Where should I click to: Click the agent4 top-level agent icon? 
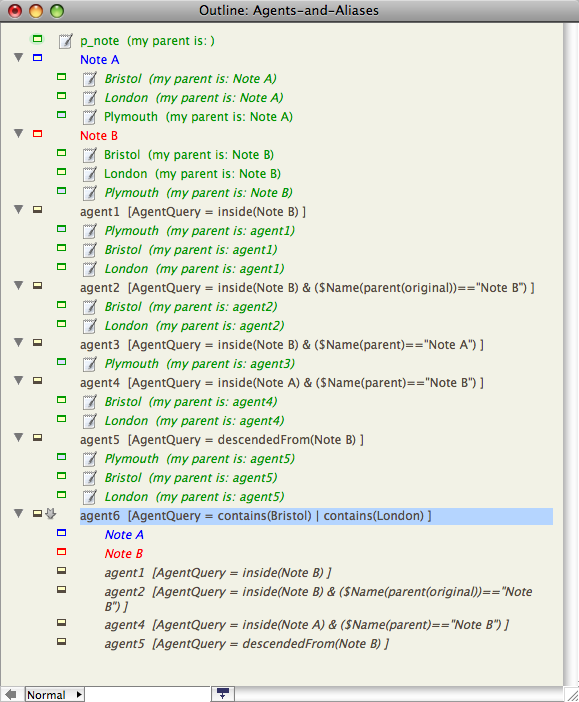coord(38,381)
